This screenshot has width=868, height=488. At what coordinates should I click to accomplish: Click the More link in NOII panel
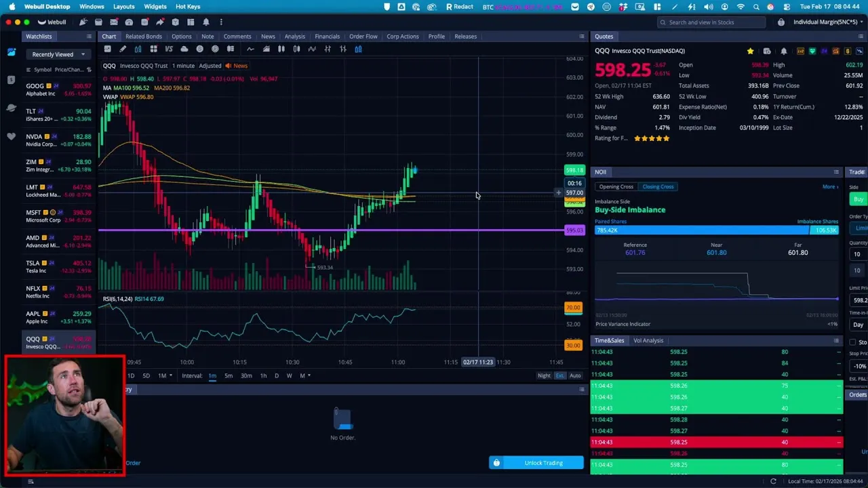[830, 186]
